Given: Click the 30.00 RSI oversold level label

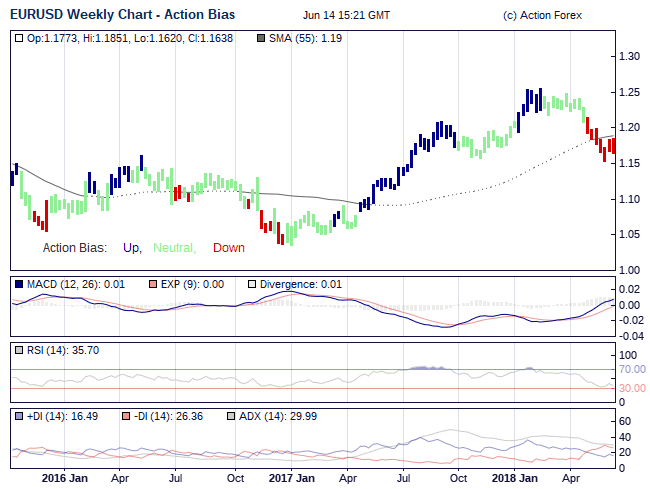Looking at the screenshot, I should 632,388.
